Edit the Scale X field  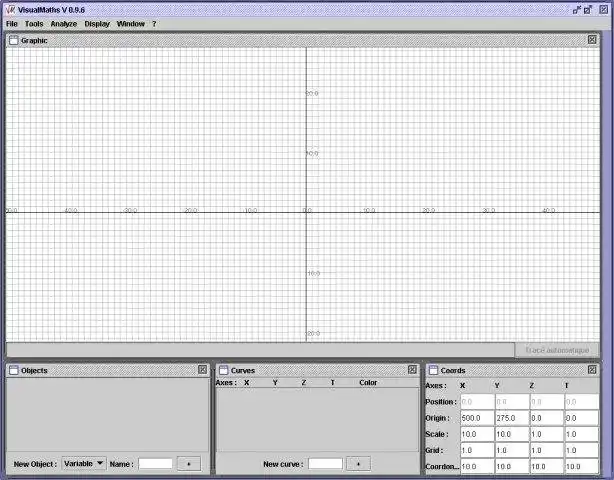(x=477, y=434)
